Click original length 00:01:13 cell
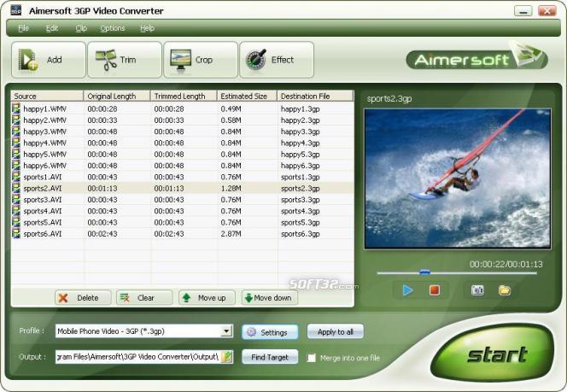This screenshot has height=392, width=567. (x=102, y=188)
